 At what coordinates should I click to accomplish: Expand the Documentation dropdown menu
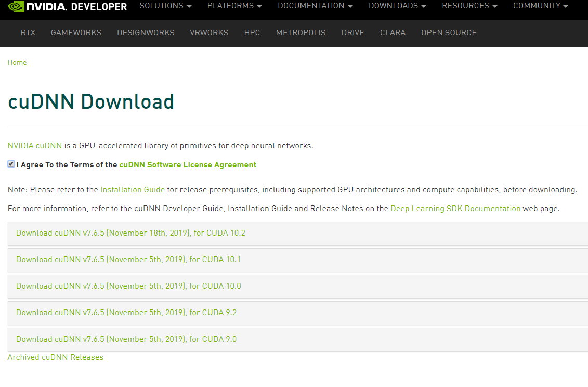click(x=315, y=6)
